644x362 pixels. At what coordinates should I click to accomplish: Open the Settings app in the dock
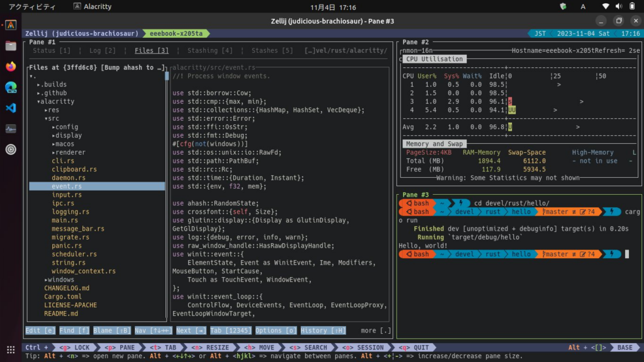pyautogui.click(x=11, y=150)
